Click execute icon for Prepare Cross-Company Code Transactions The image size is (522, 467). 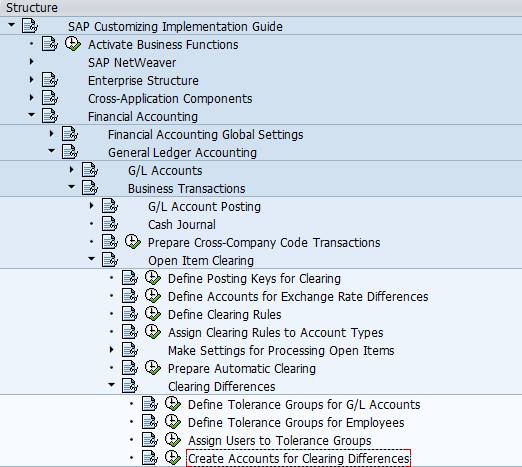[133, 242]
